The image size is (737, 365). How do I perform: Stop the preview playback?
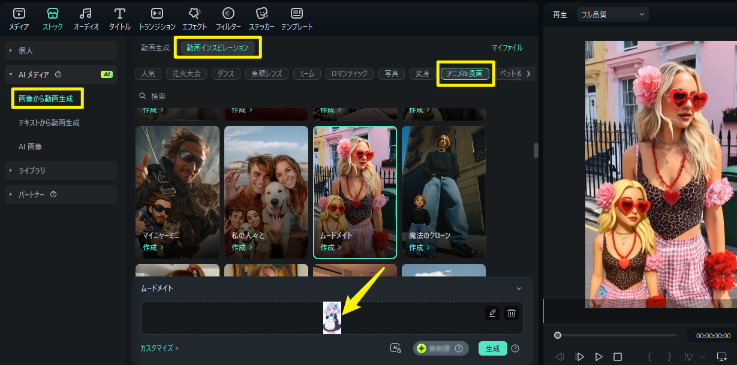pos(618,357)
